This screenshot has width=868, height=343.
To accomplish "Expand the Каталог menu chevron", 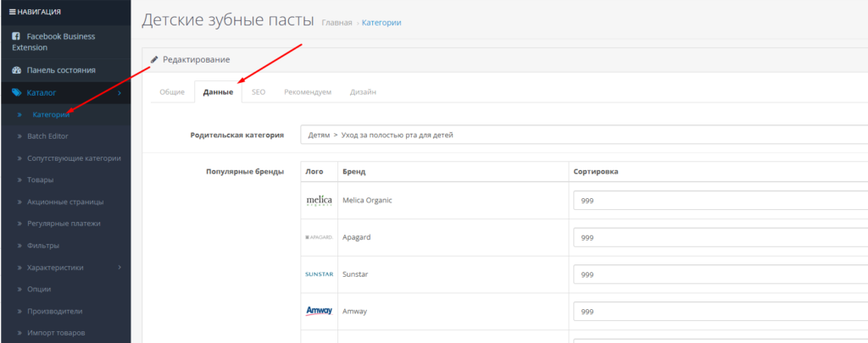I will [x=120, y=92].
